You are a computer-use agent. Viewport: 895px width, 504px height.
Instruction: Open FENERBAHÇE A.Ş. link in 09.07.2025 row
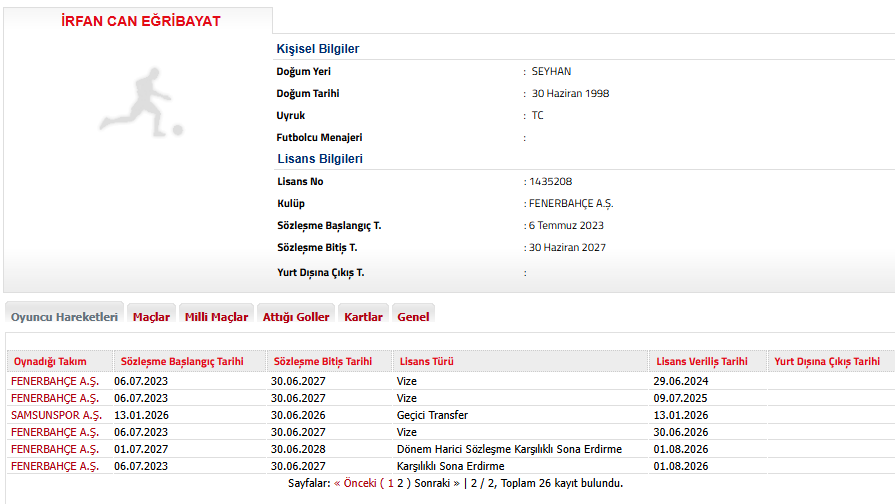[x=55, y=398]
